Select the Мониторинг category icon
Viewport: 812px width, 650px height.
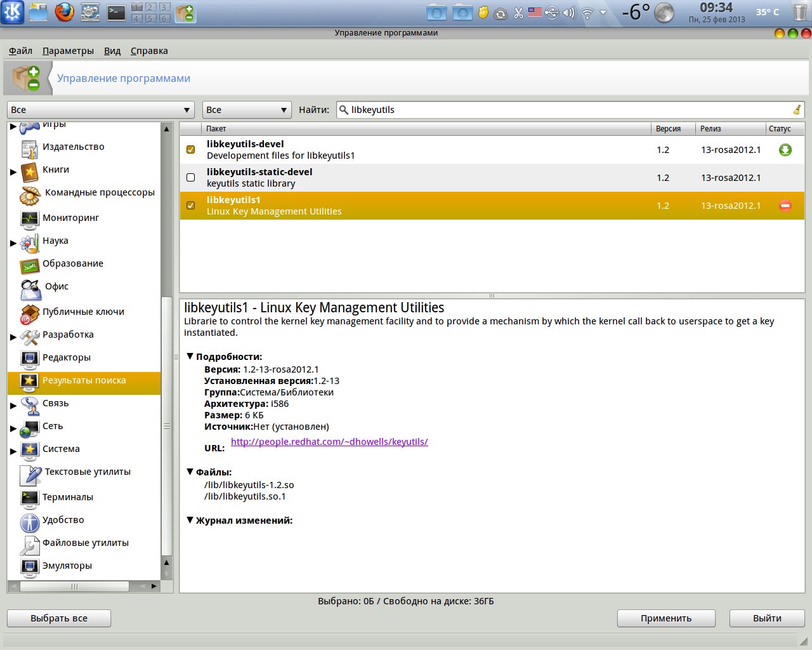click(30, 218)
